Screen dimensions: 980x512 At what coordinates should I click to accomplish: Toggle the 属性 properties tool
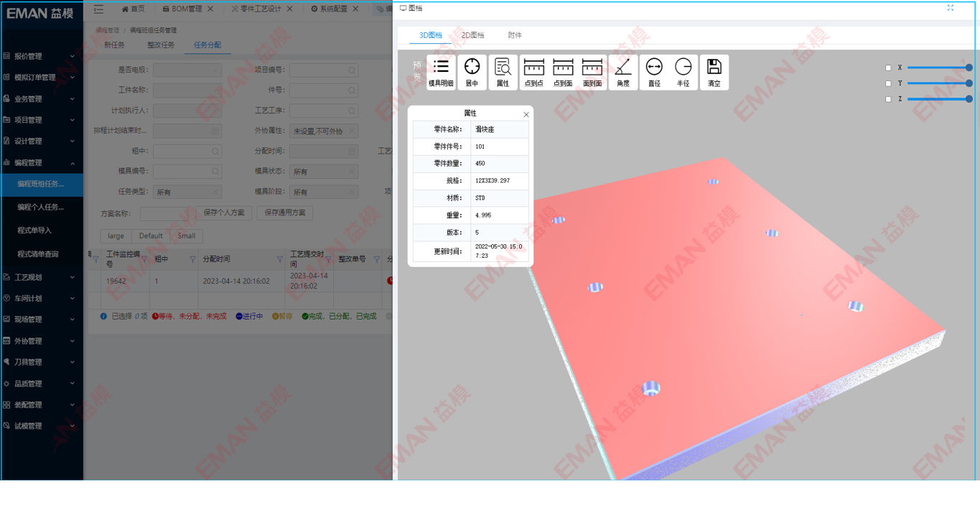(x=503, y=73)
